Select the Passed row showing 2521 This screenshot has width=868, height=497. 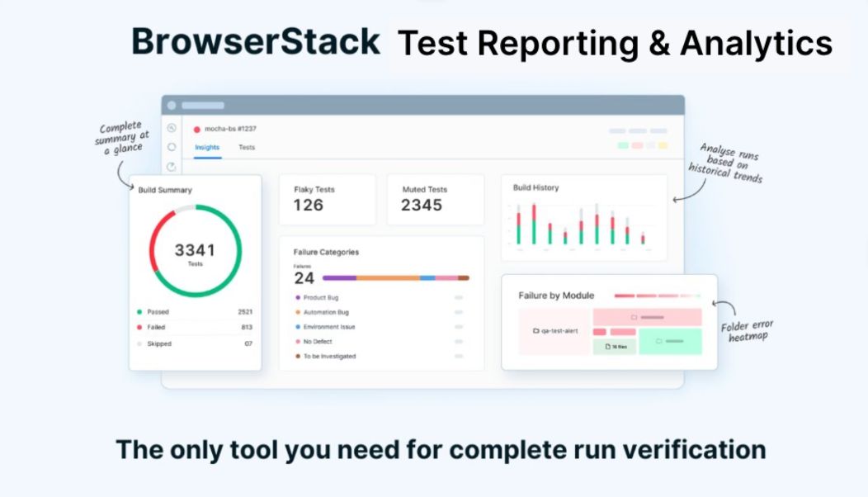pos(195,312)
